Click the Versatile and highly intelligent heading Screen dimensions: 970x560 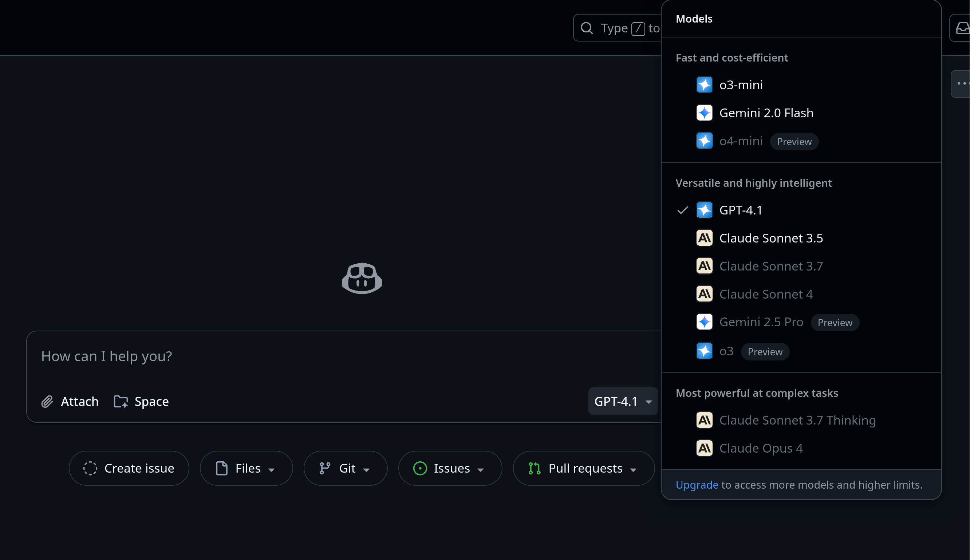753,183
